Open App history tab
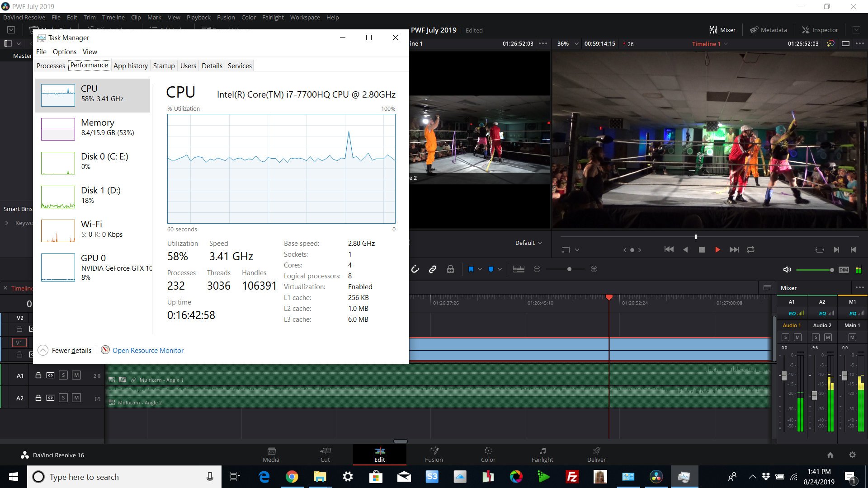The width and height of the screenshot is (868, 488). [x=131, y=66]
